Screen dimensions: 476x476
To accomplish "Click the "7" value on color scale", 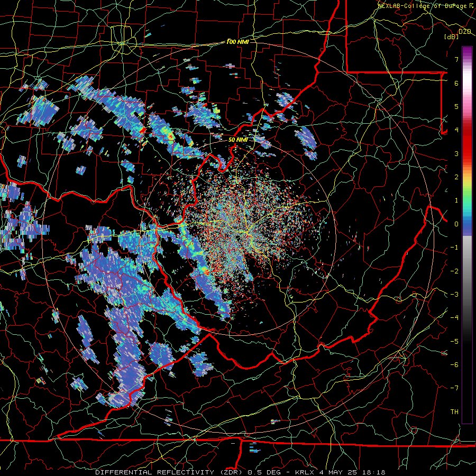I will [456, 59].
